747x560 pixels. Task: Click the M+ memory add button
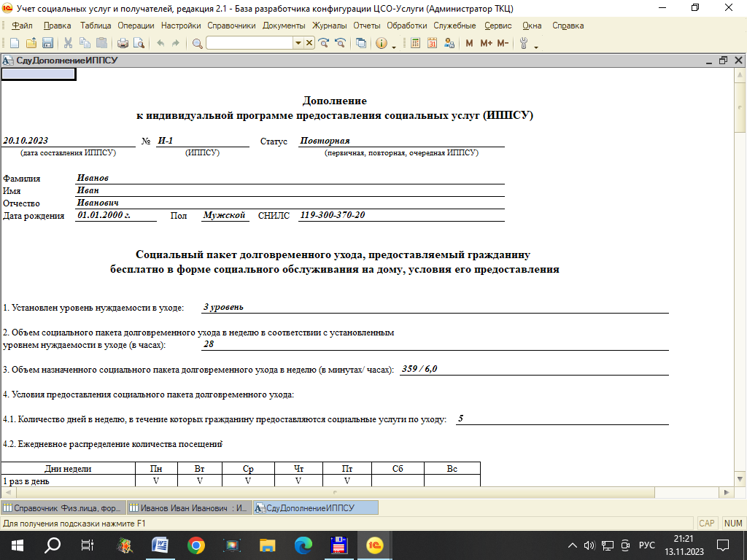coord(486,44)
